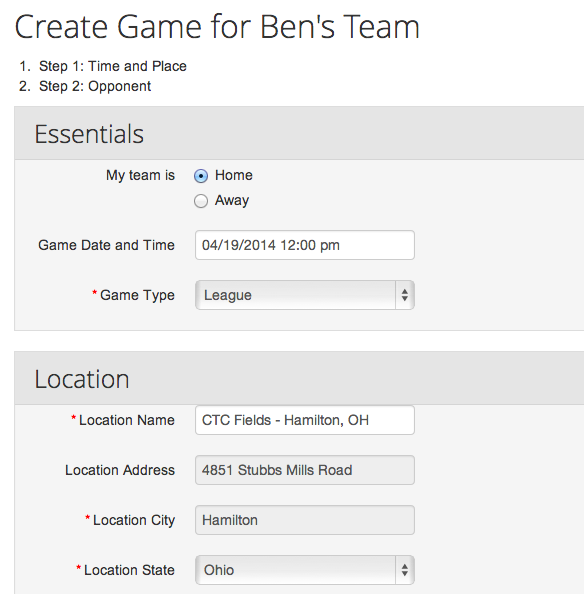The image size is (584, 594).
Task: Select the Home radio button
Action: pos(201,176)
